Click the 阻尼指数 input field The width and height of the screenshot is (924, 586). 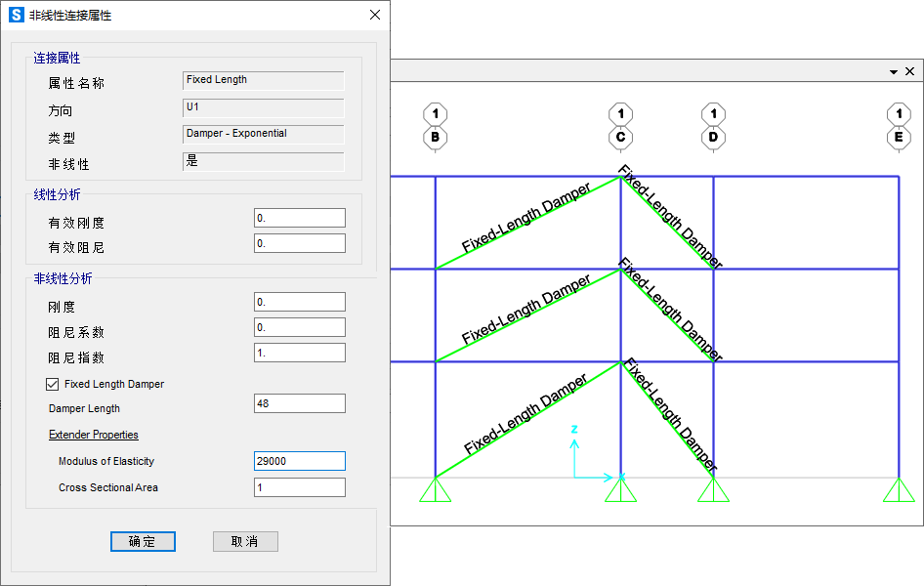[299, 353]
